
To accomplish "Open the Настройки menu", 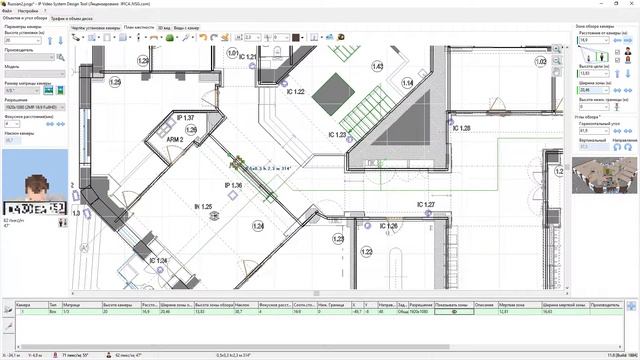I will click(28, 11).
